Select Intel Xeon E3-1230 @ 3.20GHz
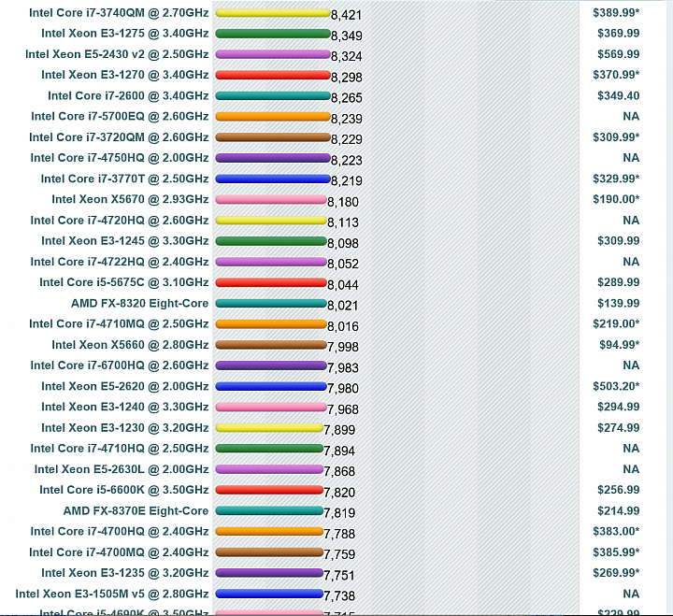673x616 pixels. point(125,428)
